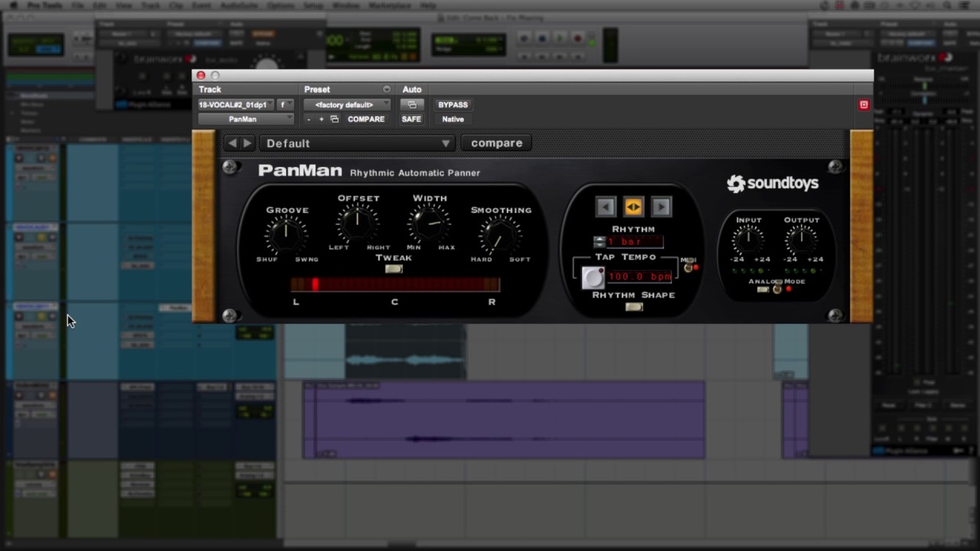Click the Smoothing knob
The width and height of the screenshot is (980, 551).
(x=500, y=235)
